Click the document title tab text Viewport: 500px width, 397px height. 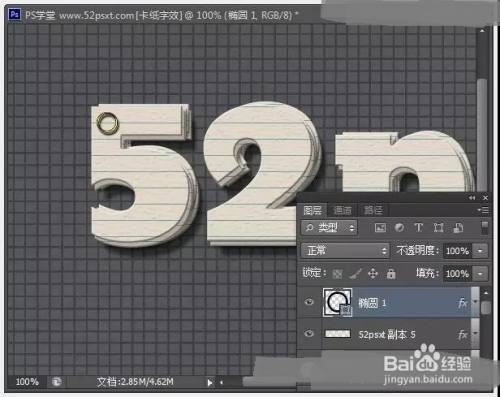(162, 15)
